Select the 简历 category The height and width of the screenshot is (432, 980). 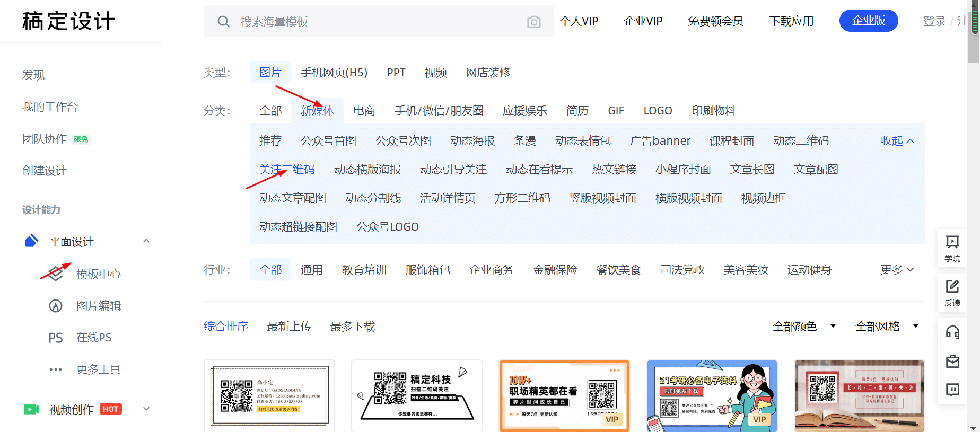coord(577,111)
